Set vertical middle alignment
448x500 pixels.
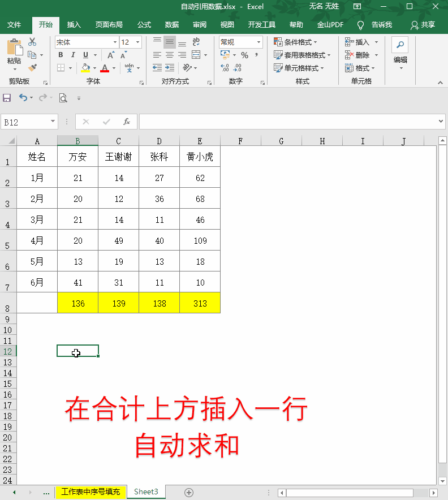tap(170, 42)
